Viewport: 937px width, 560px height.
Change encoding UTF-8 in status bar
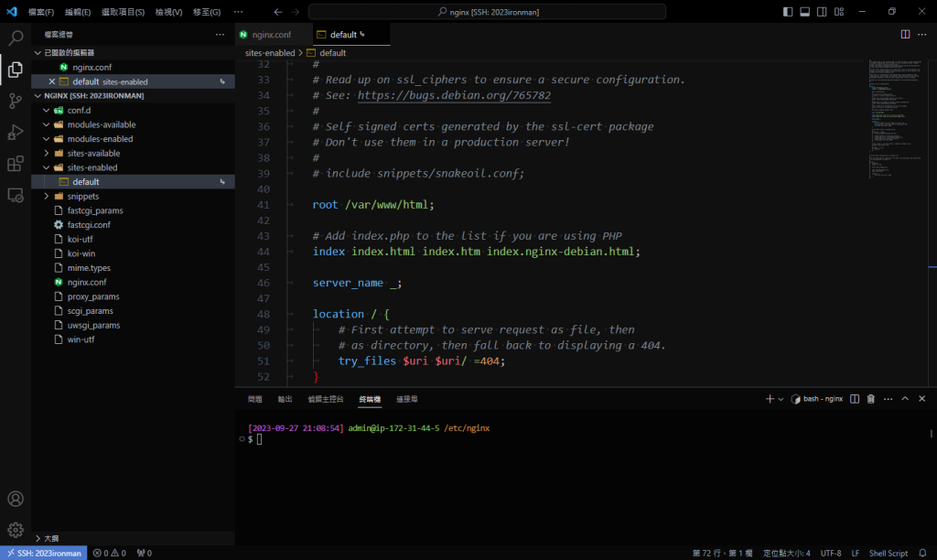(831, 554)
